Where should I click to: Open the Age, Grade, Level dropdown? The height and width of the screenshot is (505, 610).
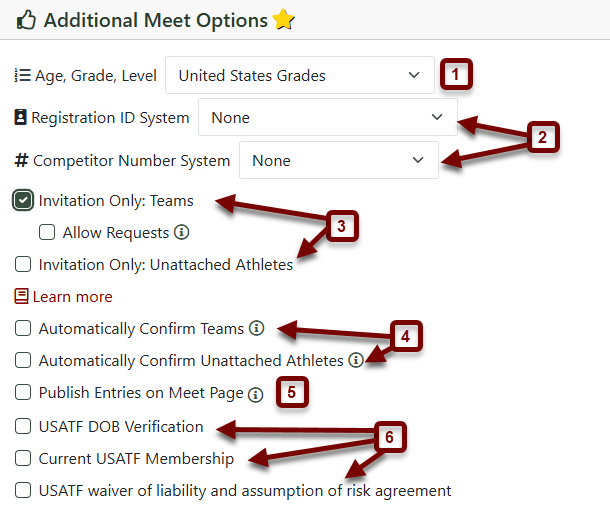click(x=300, y=75)
